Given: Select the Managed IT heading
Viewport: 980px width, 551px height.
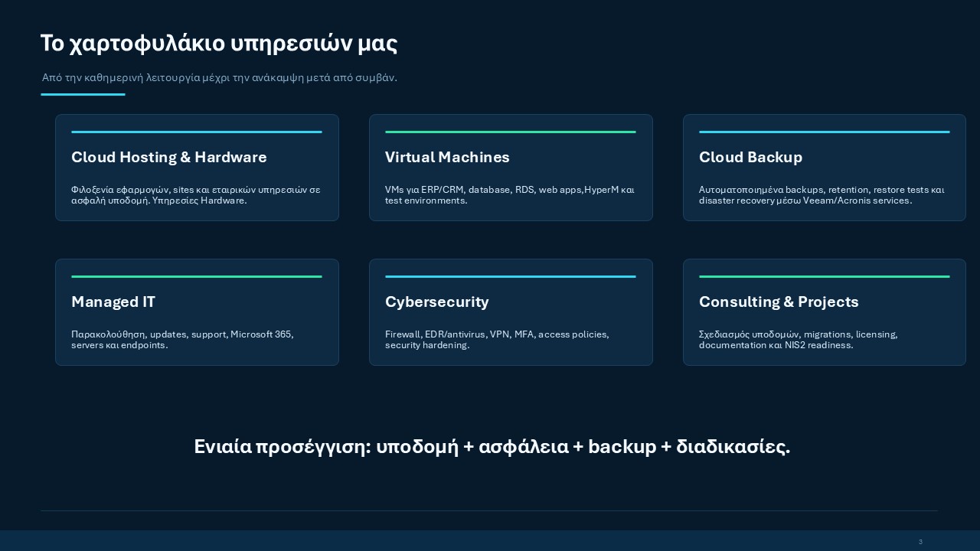Looking at the screenshot, I should pos(113,302).
